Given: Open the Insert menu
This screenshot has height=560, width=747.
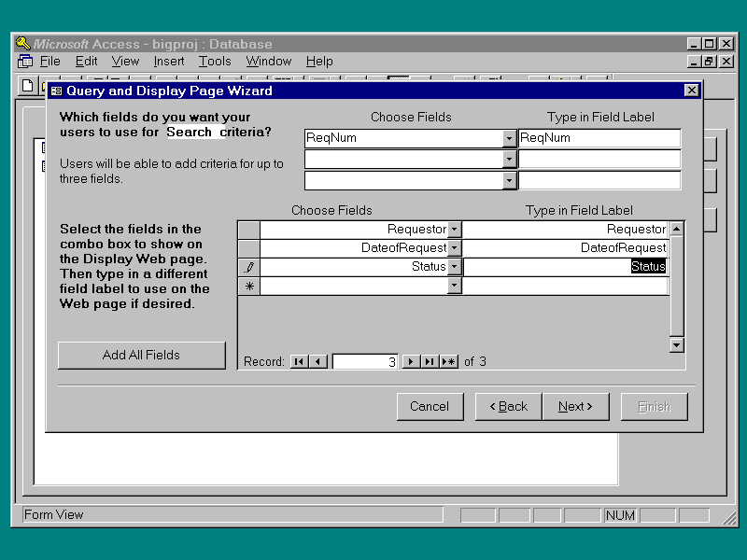Looking at the screenshot, I should point(169,62).
